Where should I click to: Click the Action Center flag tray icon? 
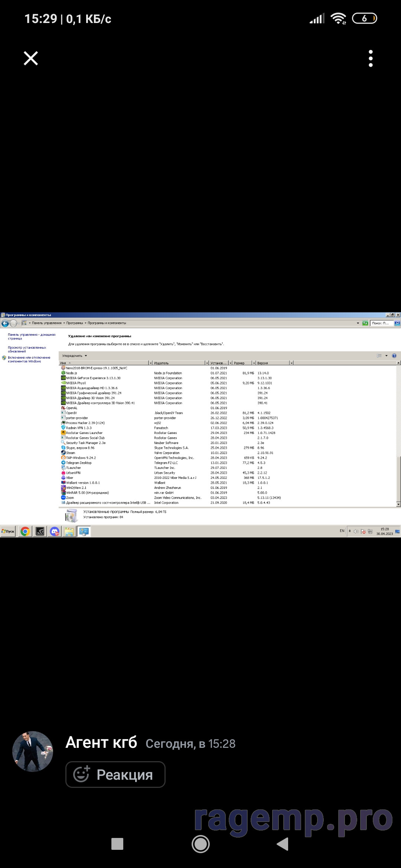(363, 532)
